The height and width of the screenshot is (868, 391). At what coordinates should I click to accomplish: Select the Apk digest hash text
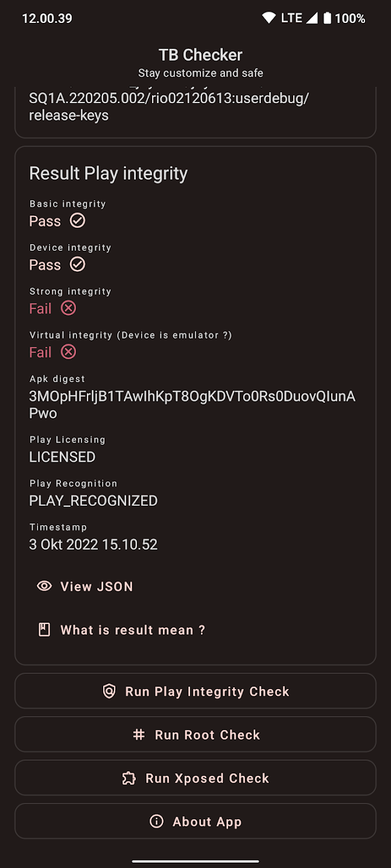click(x=192, y=404)
